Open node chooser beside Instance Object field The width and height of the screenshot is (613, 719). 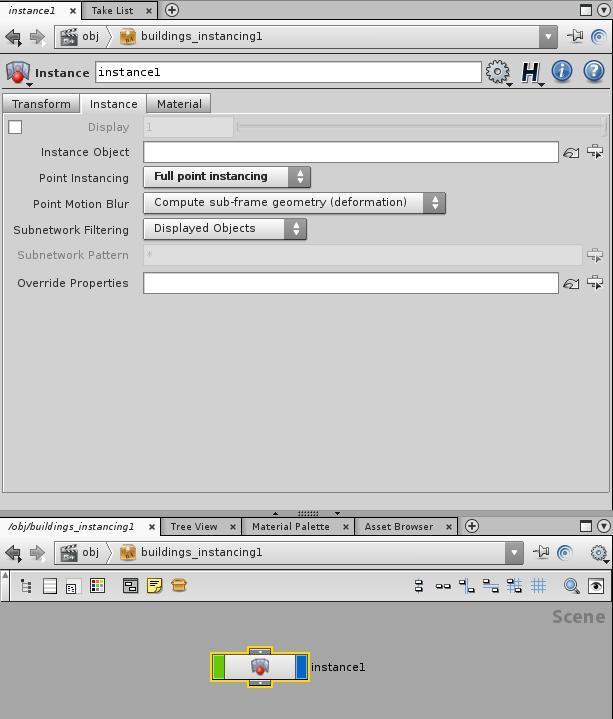click(594, 152)
